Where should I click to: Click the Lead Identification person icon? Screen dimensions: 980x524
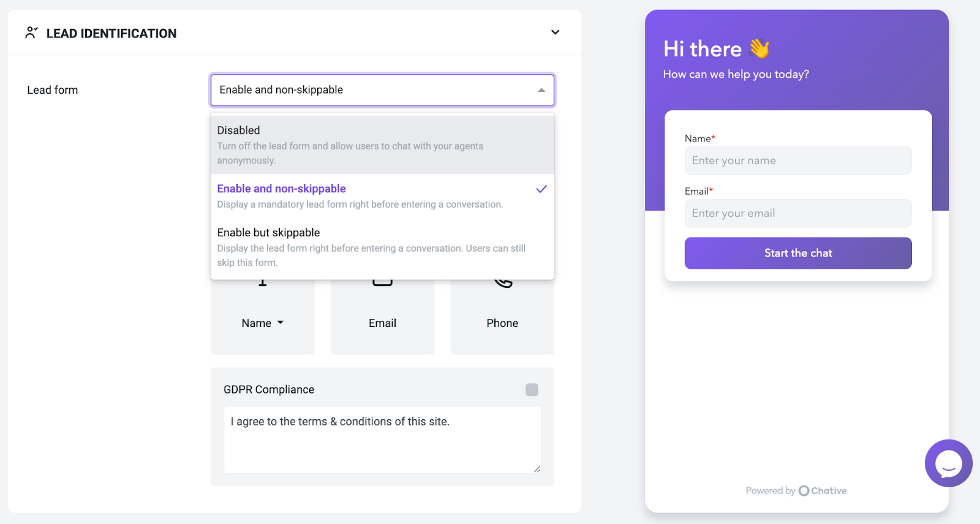31,33
